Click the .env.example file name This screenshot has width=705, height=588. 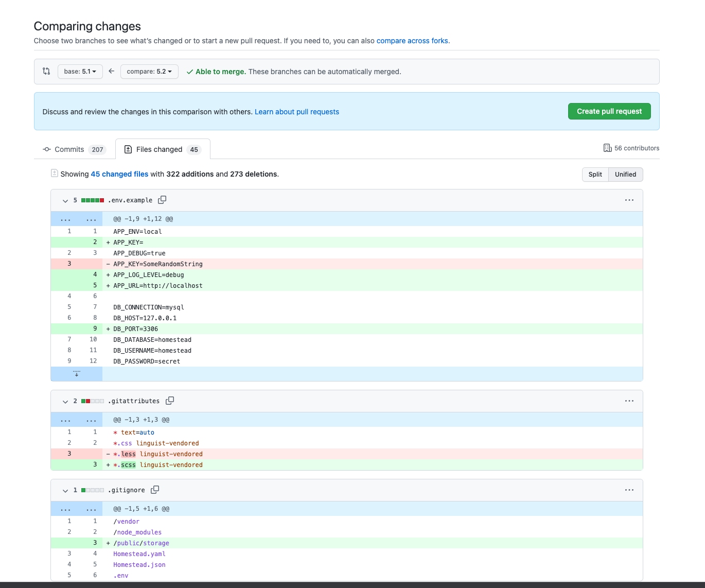[130, 200]
